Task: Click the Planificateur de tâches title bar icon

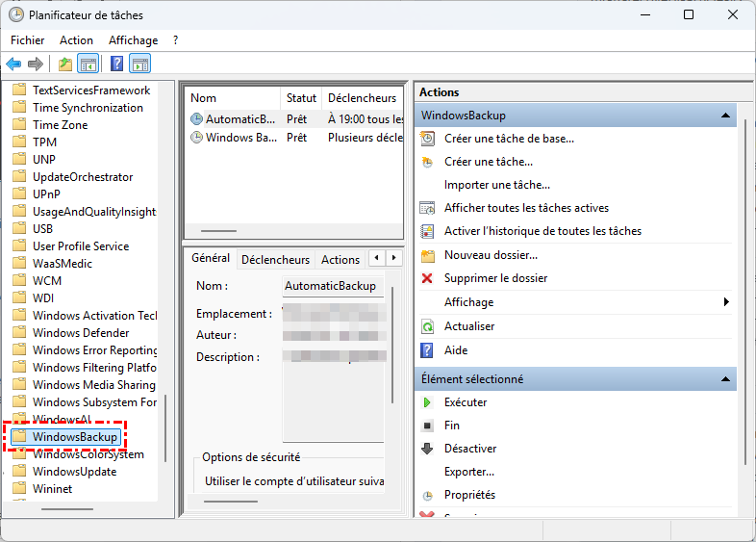Action: [16, 15]
